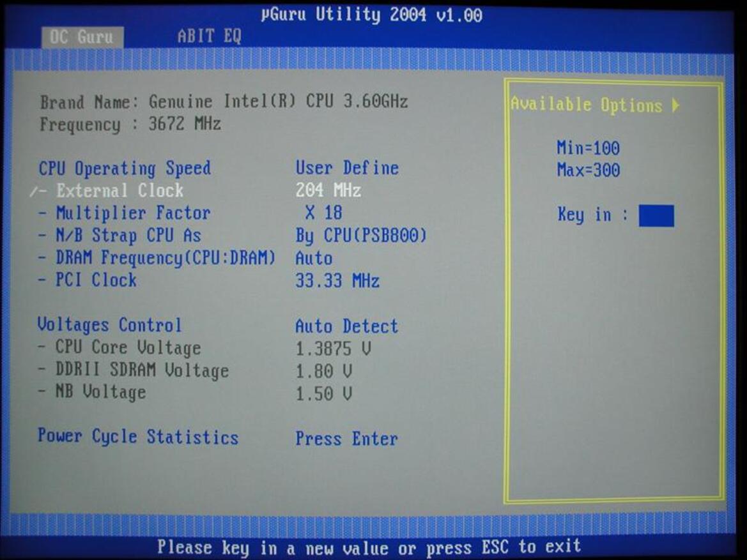Click the Auto Detect voltages value
The image size is (747, 560).
[346, 326]
